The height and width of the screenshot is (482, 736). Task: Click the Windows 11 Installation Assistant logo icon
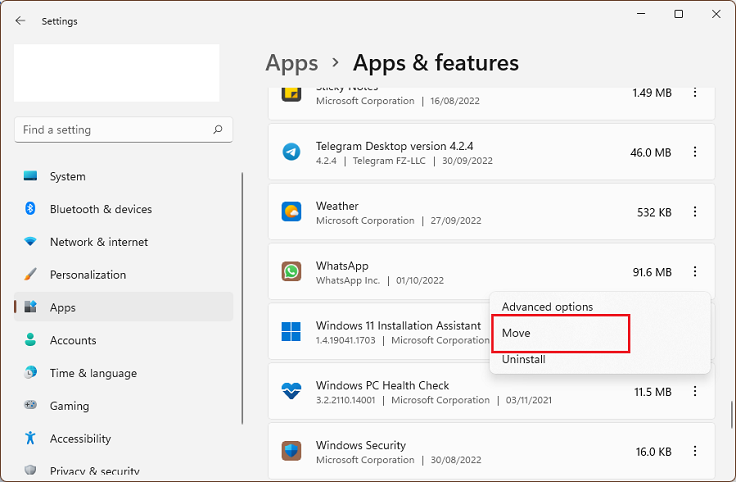pyautogui.click(x=291, y=331)
